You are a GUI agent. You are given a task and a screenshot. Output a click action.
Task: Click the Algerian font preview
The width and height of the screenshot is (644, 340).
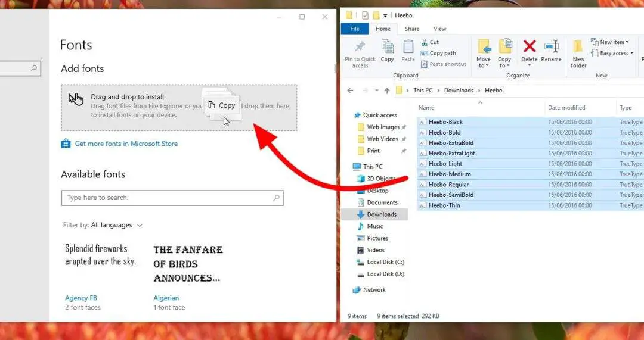click(188, 264)
